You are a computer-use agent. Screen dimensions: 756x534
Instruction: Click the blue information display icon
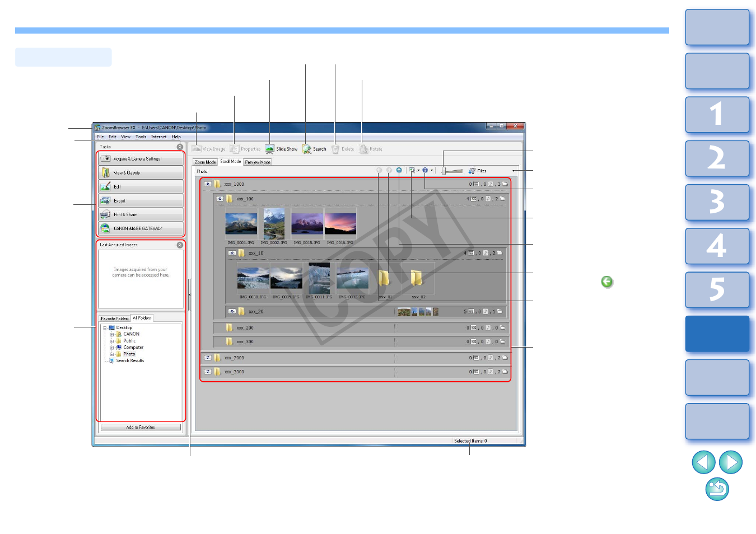pos(425,170)
